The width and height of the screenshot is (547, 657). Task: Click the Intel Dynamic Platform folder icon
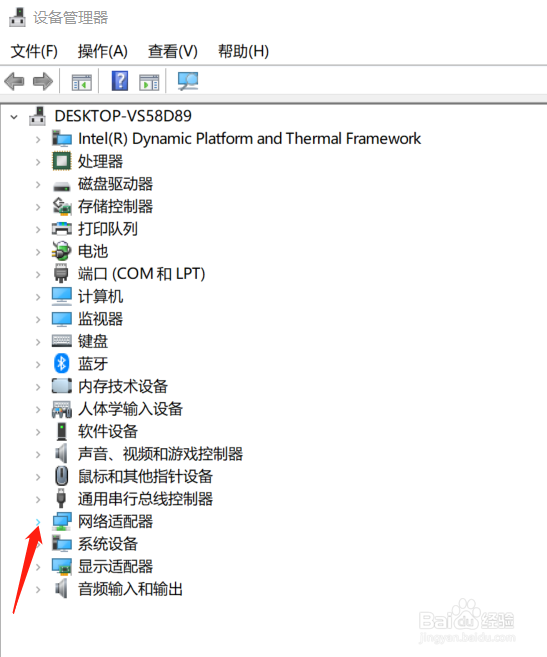tap(62, 138)
